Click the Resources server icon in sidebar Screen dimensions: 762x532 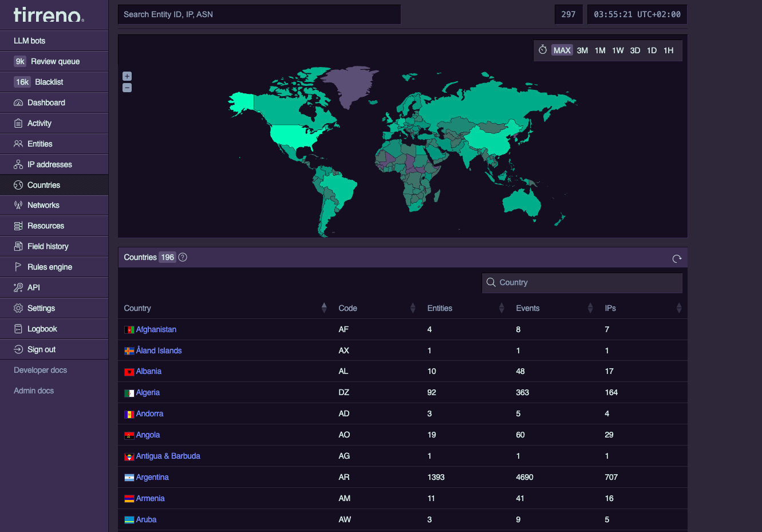point(18,226)
